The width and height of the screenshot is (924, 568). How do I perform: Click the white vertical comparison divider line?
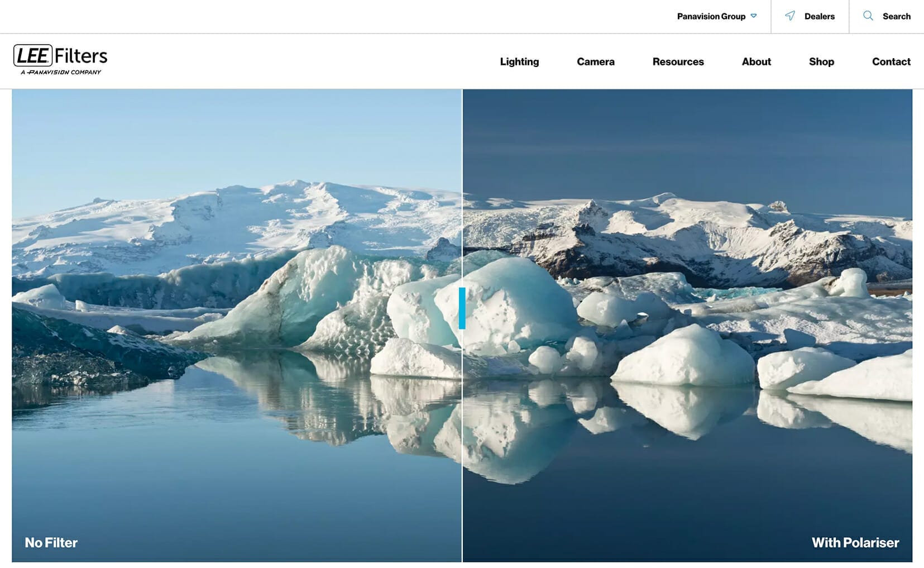click(x=462, y=168)
